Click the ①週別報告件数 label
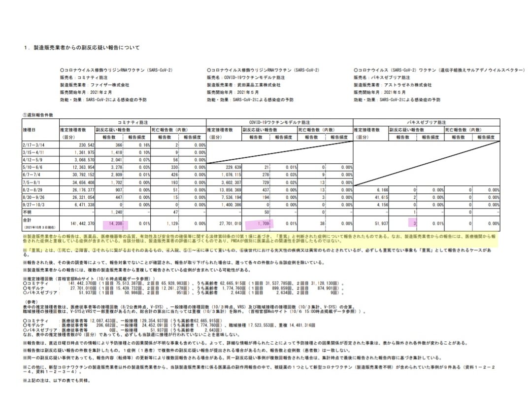 coord(38,115)
